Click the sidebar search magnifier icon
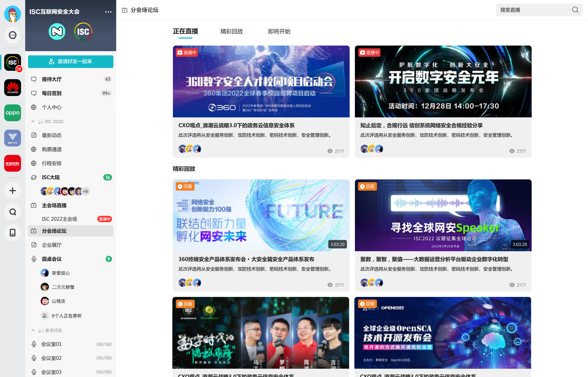588x377 pixels. tap(12, 212)
